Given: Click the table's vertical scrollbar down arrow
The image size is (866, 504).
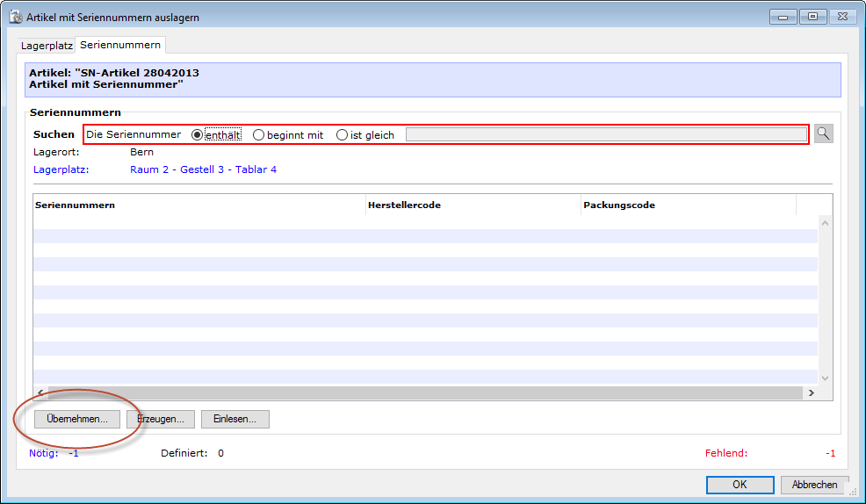Looking at the screenshot, I should (x=825, y=378).
